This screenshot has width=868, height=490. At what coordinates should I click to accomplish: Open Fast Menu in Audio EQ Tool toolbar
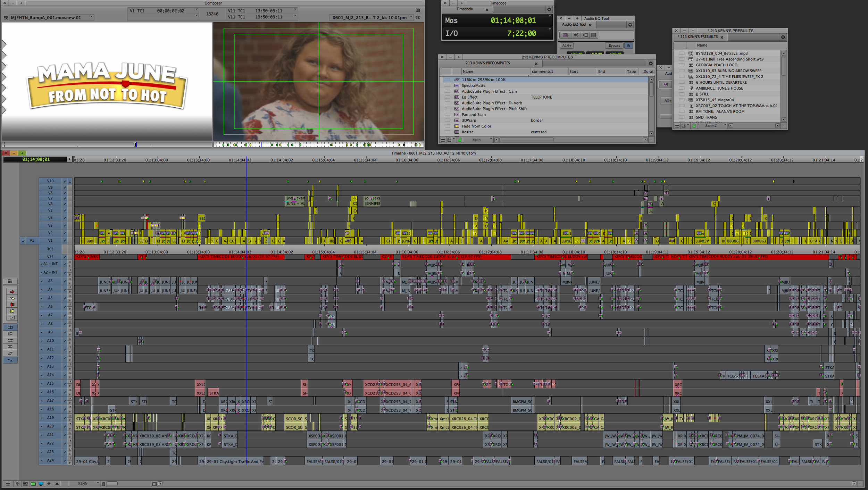coord(594,35)
